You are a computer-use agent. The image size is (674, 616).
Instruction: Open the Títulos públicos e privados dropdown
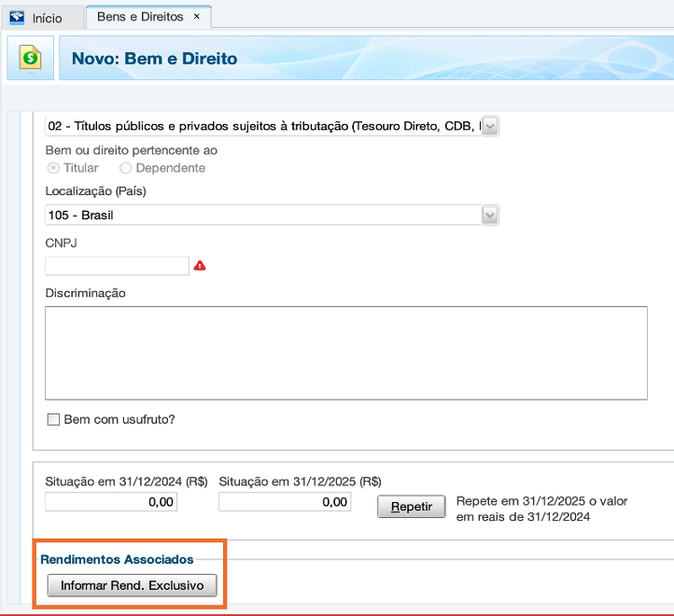(x=489, y=125)
